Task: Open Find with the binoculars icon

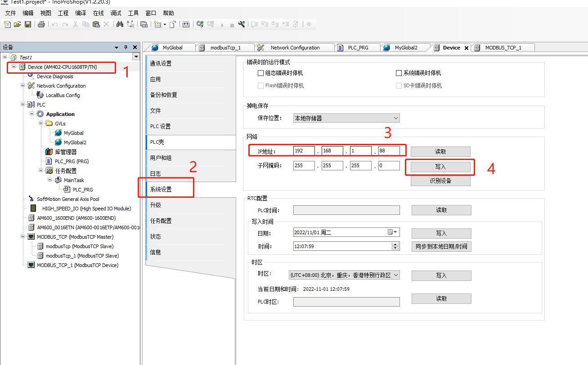Action: click(120, 24)
